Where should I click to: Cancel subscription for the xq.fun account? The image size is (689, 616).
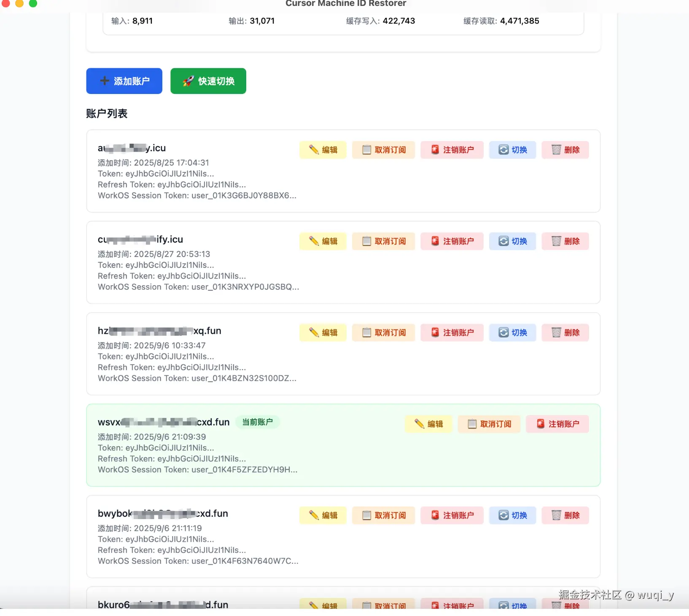pos(384,333)
